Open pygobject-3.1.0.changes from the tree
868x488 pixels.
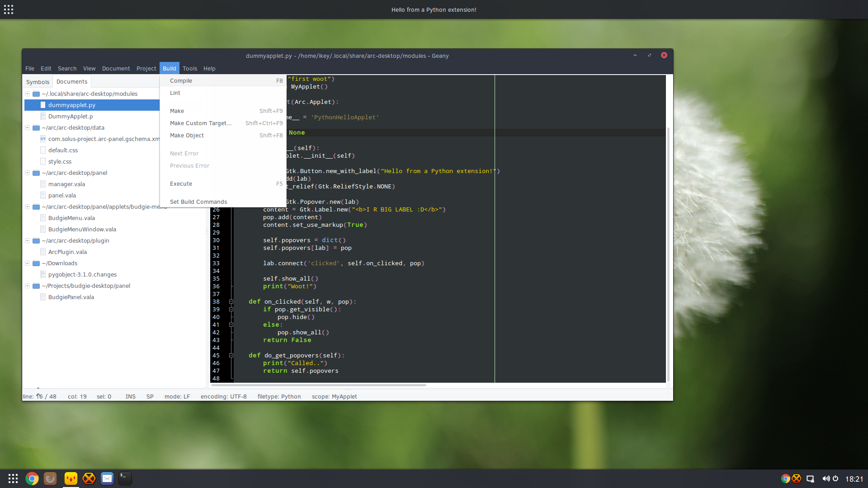tap(82, 275)
